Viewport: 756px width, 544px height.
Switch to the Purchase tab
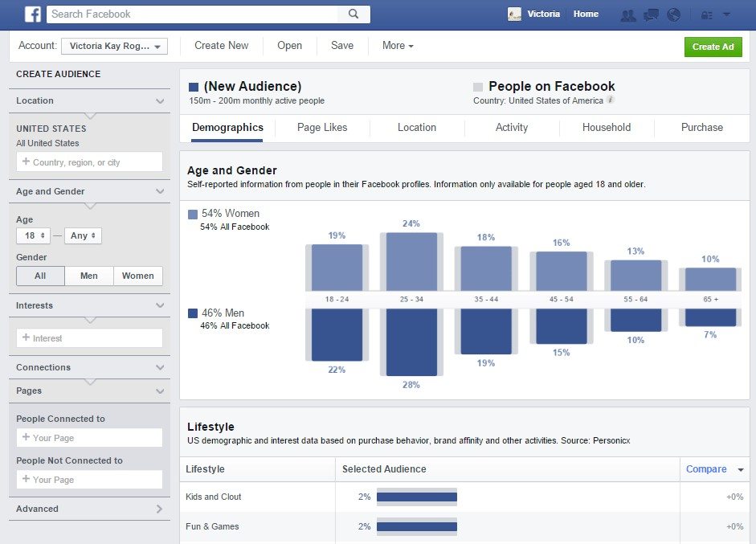701,128
